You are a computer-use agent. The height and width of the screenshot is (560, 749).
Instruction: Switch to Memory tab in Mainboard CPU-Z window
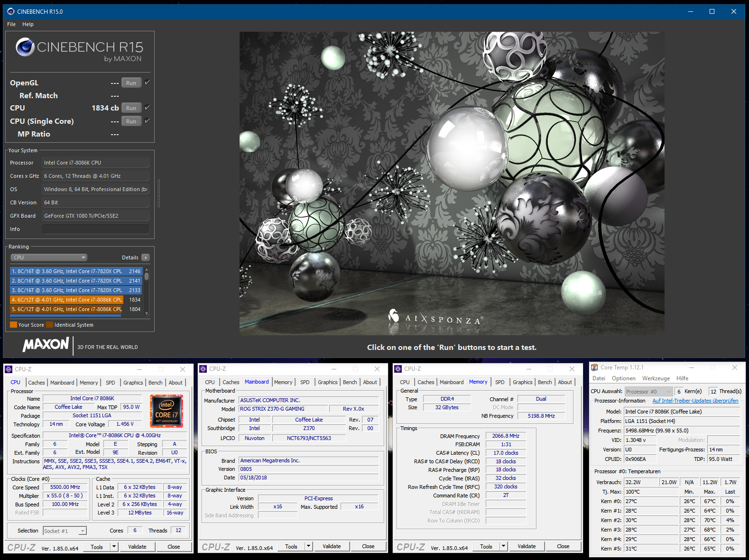[x=283, y=382]
